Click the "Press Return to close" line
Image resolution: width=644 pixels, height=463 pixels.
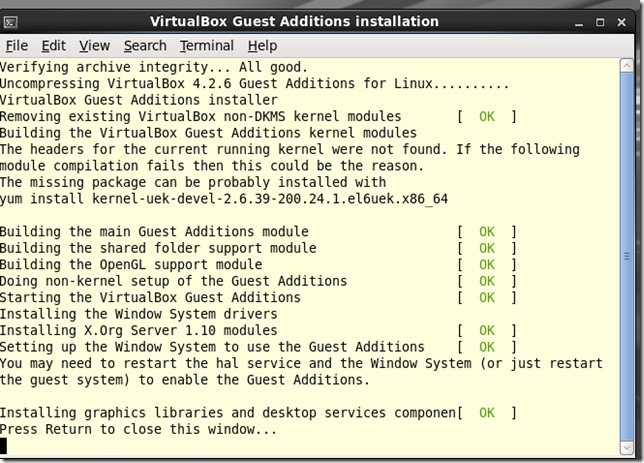138,429
